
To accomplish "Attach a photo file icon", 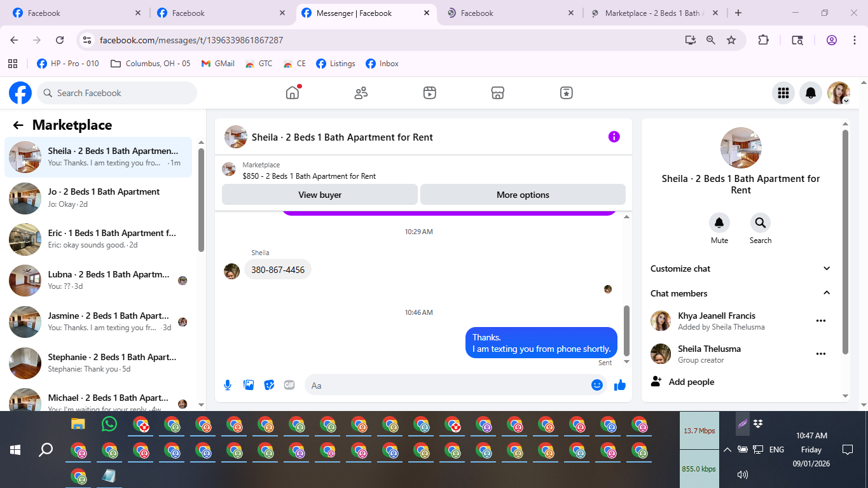I will 249,385.
